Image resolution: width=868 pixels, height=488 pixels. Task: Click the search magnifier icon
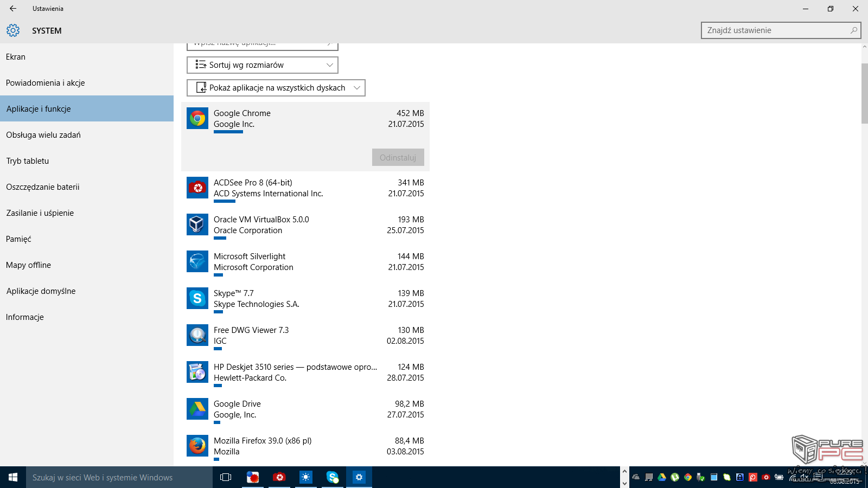coord(854,30)
